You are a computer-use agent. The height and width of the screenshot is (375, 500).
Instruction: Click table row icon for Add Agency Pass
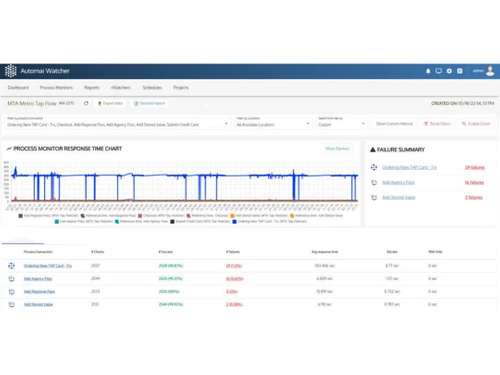(11, 279)
